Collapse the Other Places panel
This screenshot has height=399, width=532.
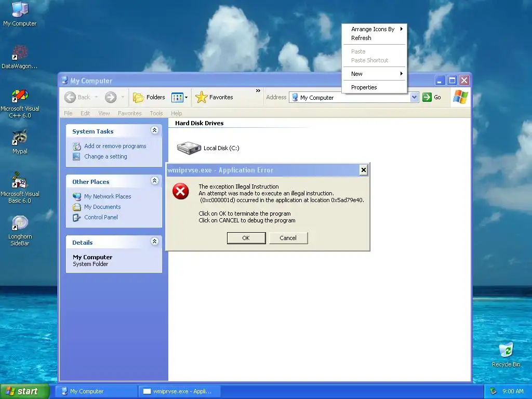pyautogui.click(x=155, y=180)
